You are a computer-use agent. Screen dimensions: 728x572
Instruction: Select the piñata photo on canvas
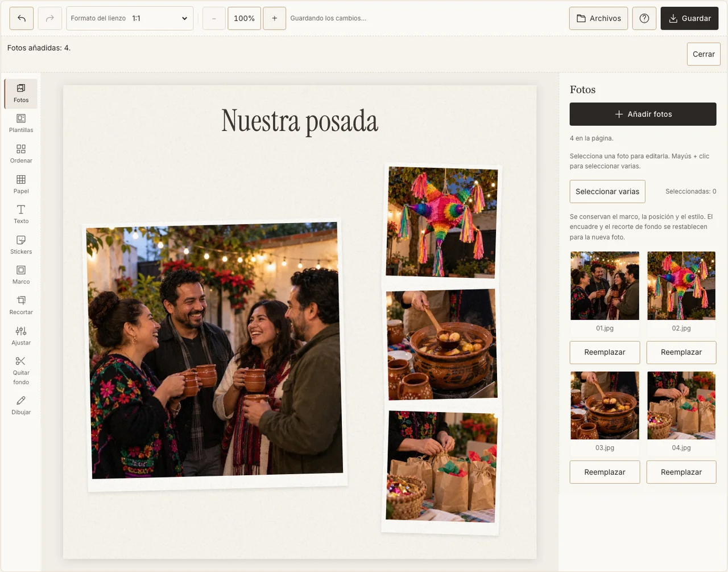pyautogui.click(x=442, y=222)
